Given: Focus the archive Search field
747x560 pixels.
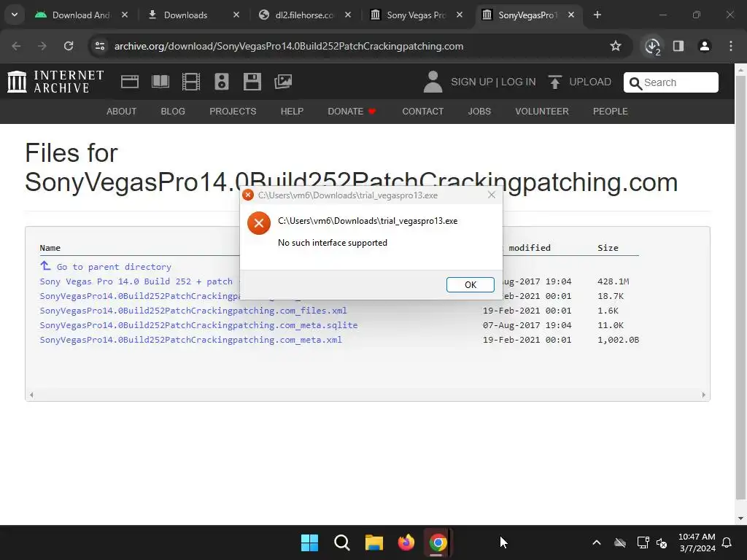Looking at the screenshot, I should coord(671,82).
